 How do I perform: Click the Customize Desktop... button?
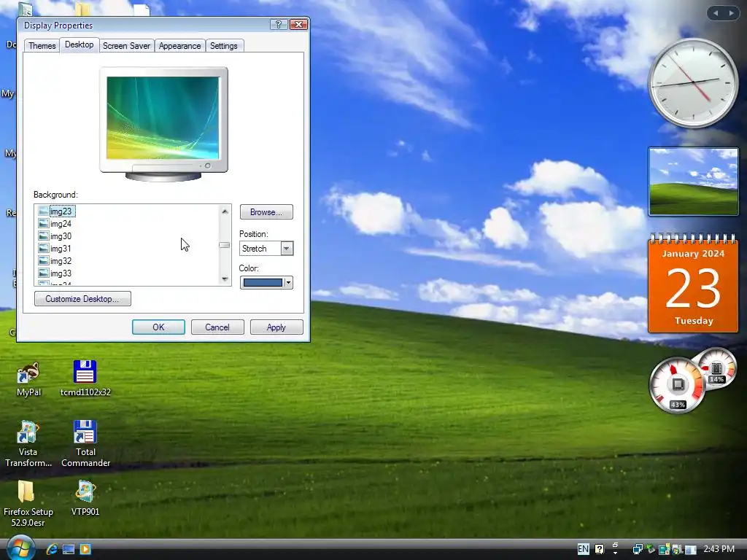82,298
